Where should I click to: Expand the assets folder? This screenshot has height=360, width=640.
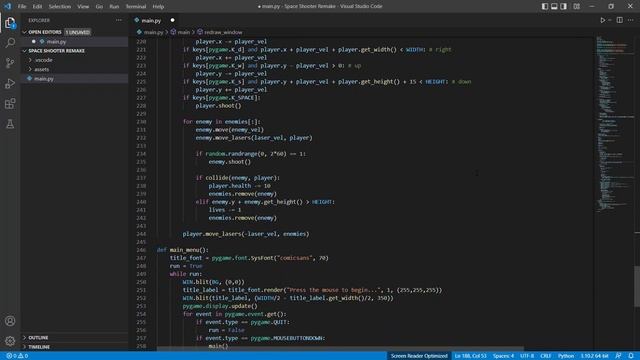click(42, 69)
